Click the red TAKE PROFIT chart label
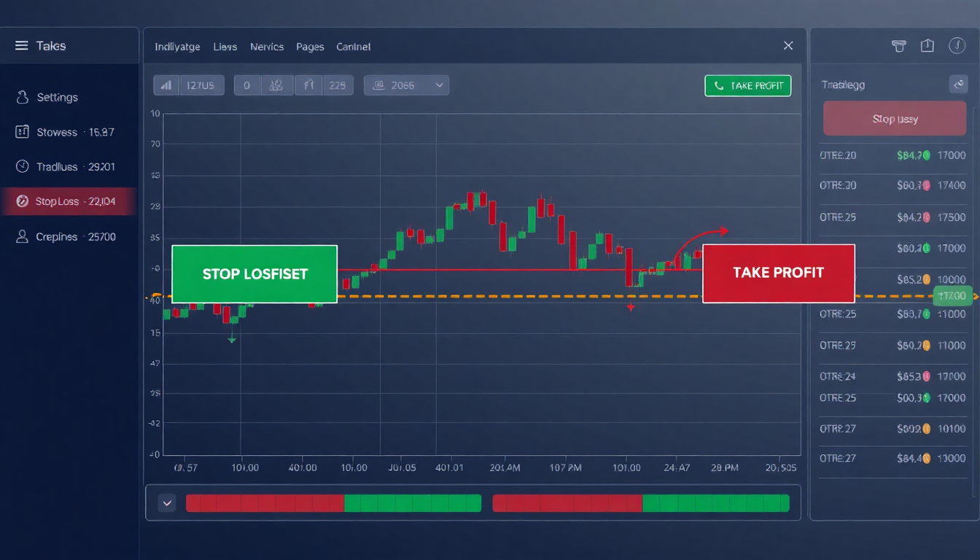 pos(778,273)
